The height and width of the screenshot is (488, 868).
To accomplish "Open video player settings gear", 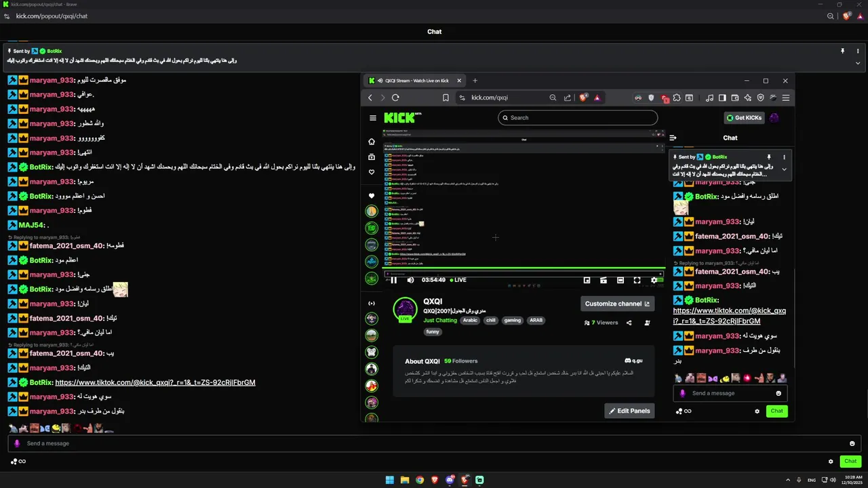I will pyautogui.click(x=654, y=280).
